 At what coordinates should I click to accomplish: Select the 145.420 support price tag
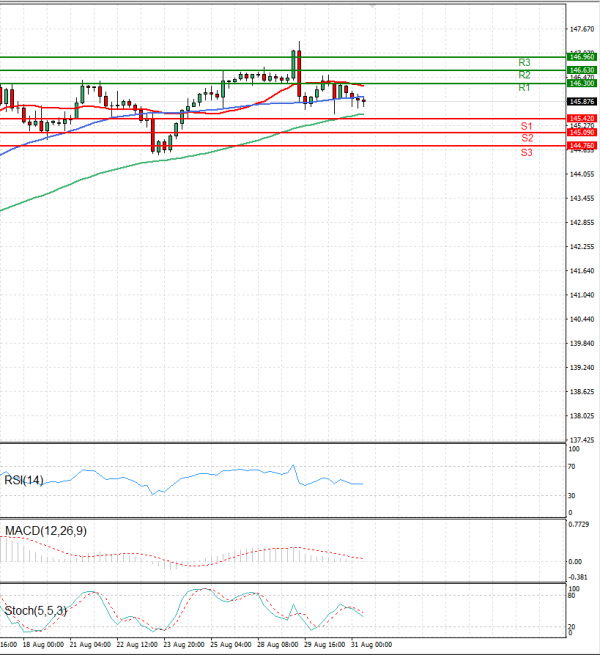click(x=582, y=119)
